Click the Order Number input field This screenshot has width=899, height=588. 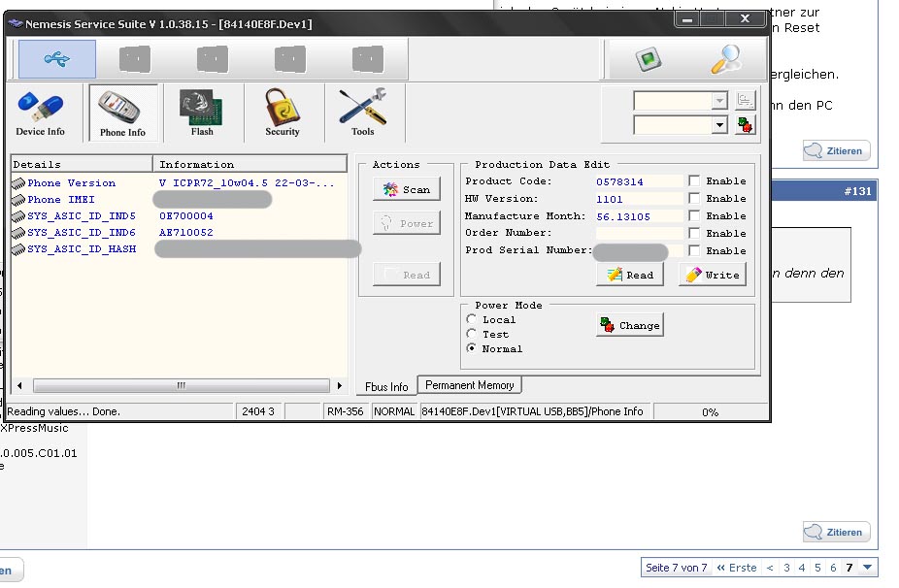click(639, 233)
